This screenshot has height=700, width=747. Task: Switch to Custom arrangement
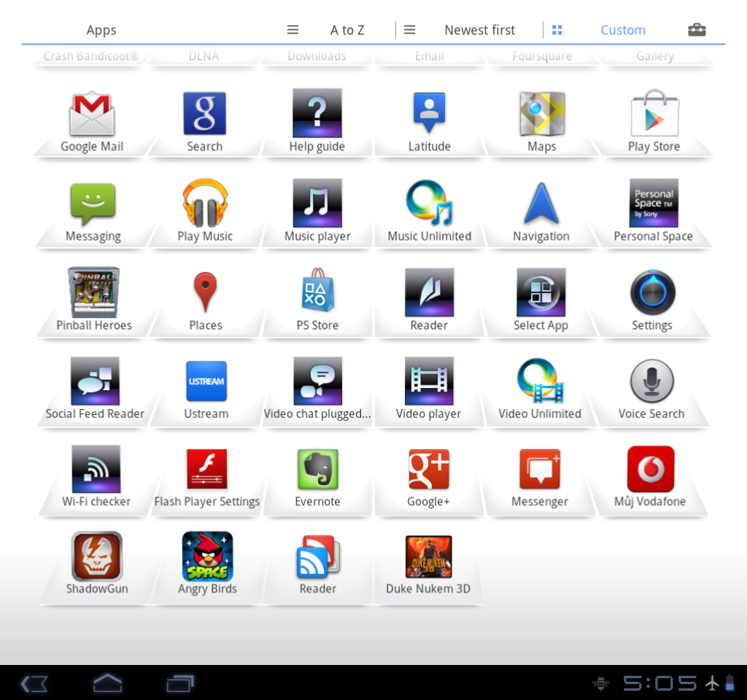tap(623, 30)
